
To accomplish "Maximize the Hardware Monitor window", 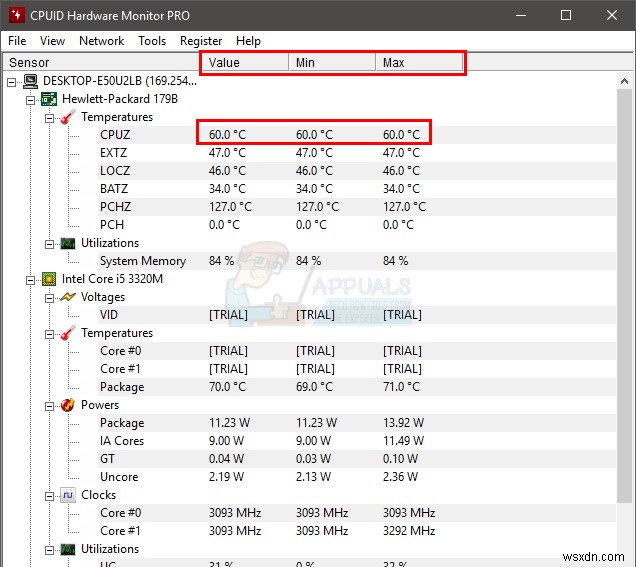I will click(566, 15).
